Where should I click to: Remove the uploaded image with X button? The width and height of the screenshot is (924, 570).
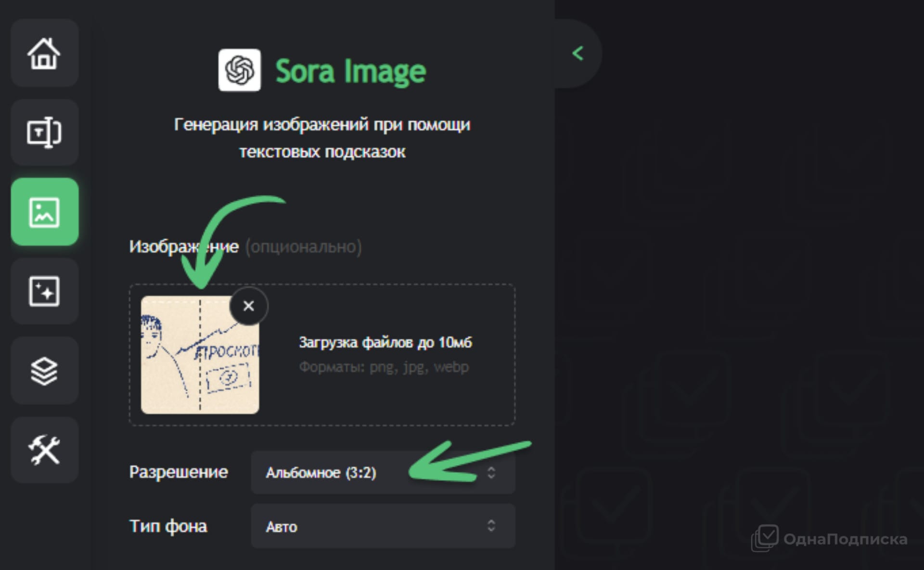pyautogui.click(x=249, y=306)
